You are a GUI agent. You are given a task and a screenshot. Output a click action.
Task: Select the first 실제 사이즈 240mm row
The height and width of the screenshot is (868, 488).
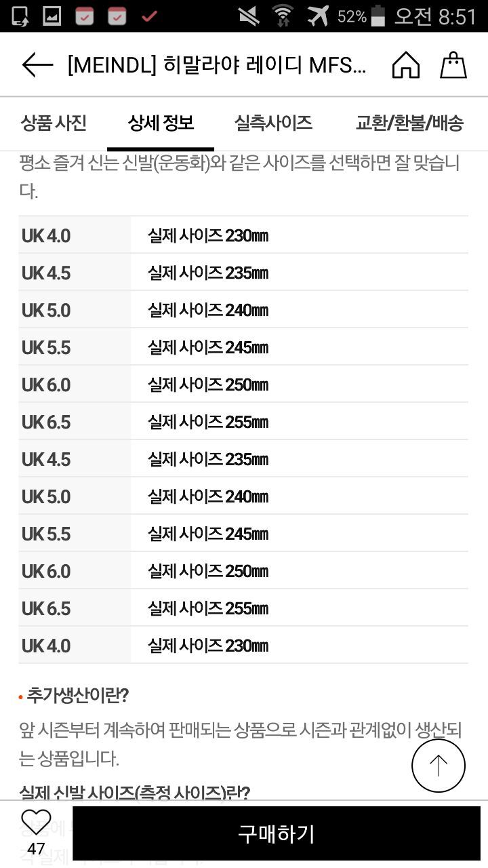(x=208, y=311)
